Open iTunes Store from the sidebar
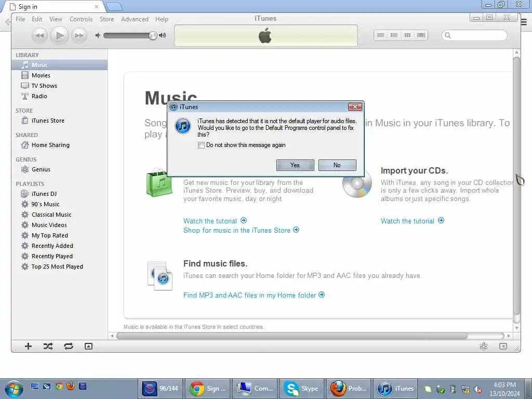The image size is (532, 399). [x=60, y=121]
